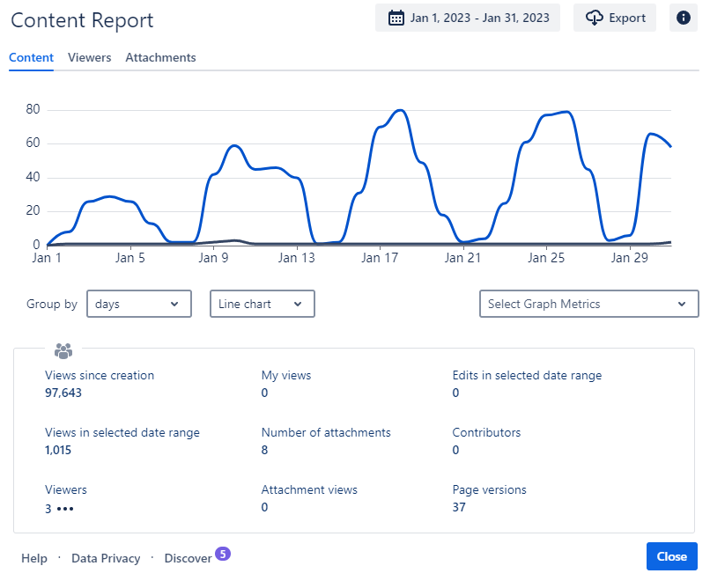Open the Help link
The height and width of the screenshot is (588, 710).
pos(34,558)
